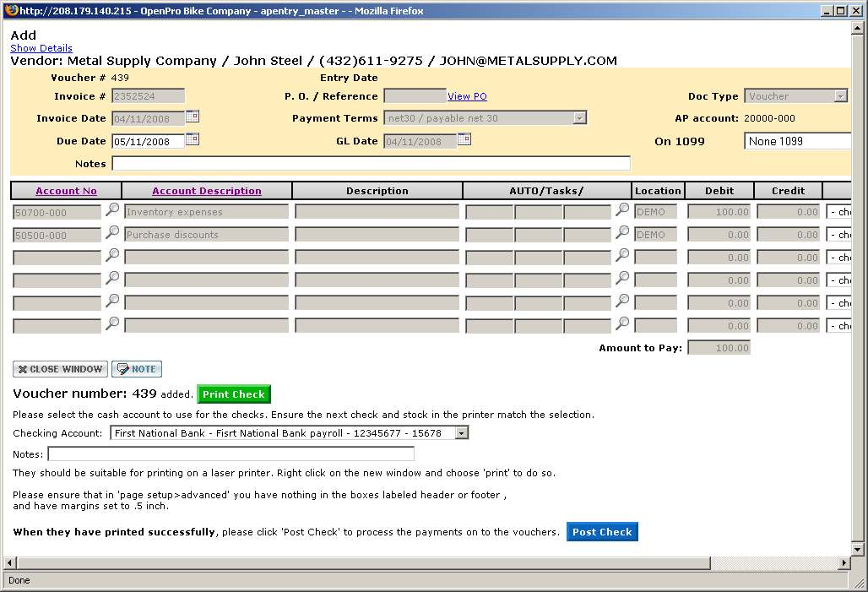Open the GL Date calendar picker
This screenshot has height=592, width=868.
tap(464, 139)
